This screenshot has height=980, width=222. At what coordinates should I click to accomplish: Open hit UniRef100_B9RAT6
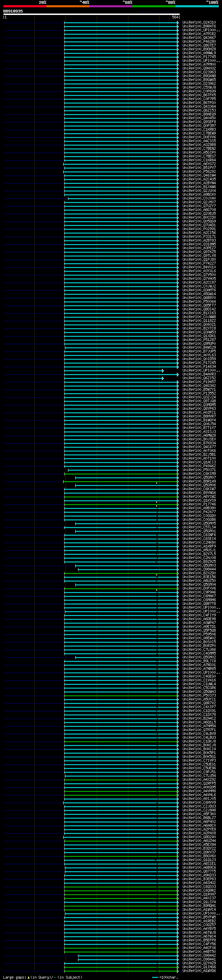point(199,26)
